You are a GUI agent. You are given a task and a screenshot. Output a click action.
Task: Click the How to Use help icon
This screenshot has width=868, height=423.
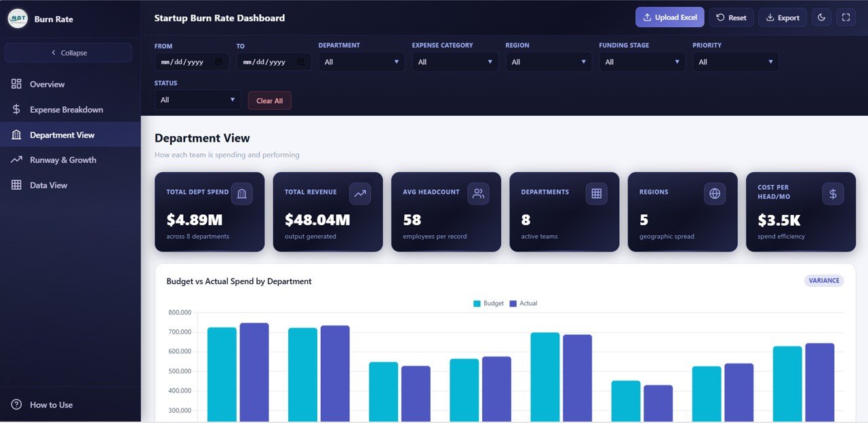click(x=17, y=405)
